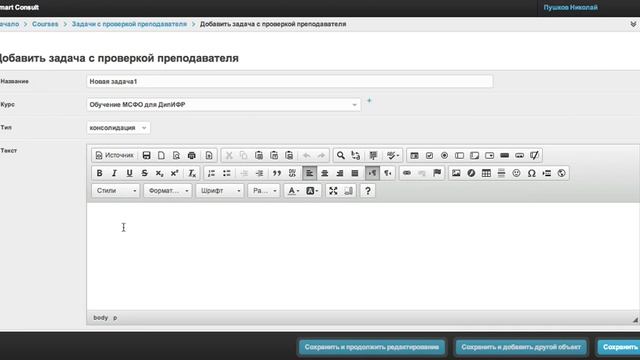Maximize the editor area
This screenshot has width=640, height=360.
click(x=333, y=191)
